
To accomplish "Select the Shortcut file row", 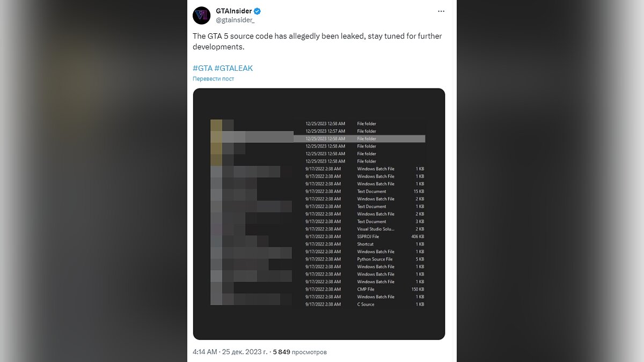I will click(365, 244).
